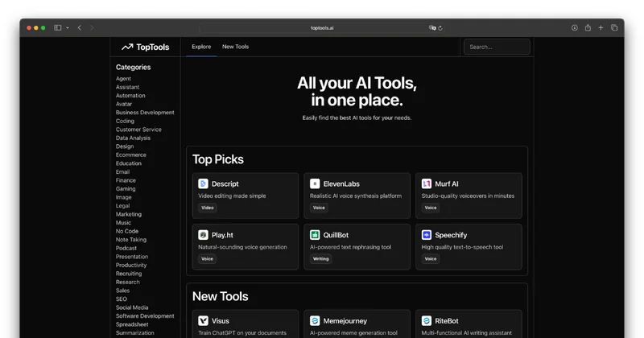Click the Video tag on Descript card
Viewport: 644px width, 338px height.
point(208,208)
